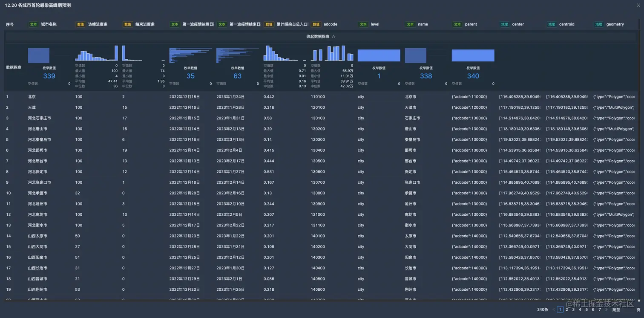Select the 河北秦皇岛市 cell
Image resolution: width=644 pixels, height=318 pixels.
click(40, 139)
